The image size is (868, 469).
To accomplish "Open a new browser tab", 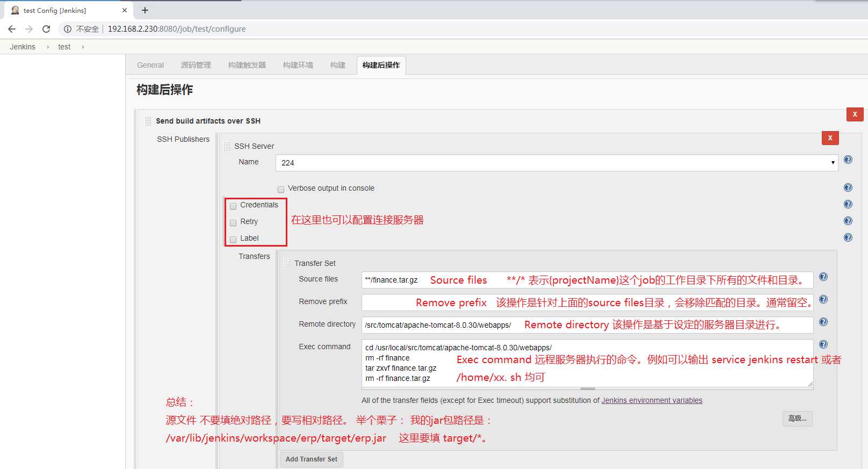I will click(145, 10).
